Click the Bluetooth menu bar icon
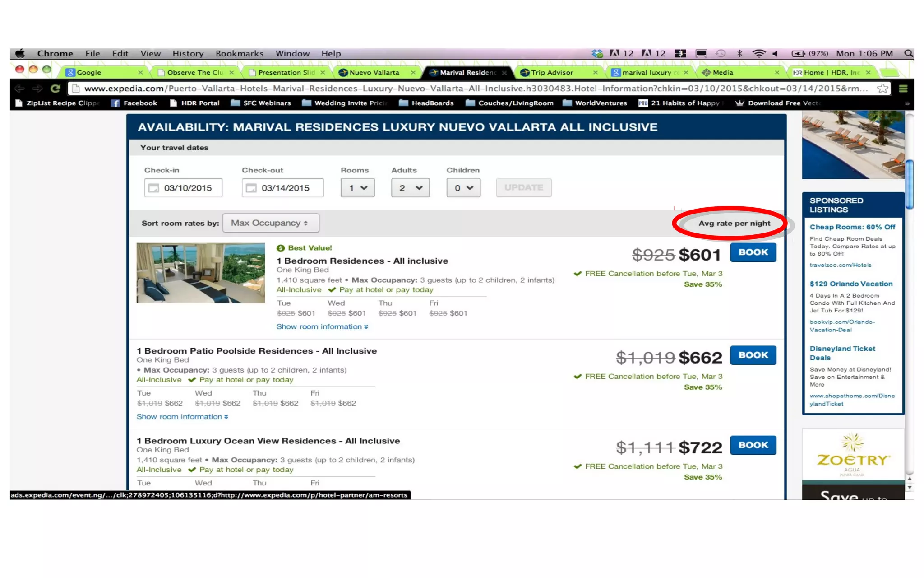 tap(739, 53)
